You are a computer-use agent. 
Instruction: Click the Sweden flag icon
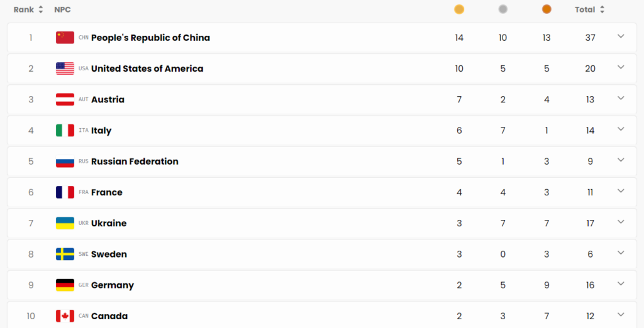[65, 254]
